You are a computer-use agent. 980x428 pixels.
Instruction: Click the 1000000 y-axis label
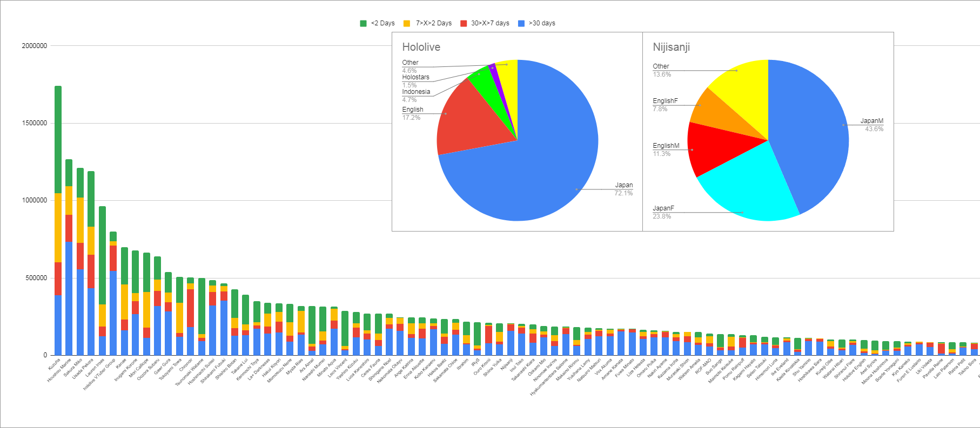coord(34,200)
